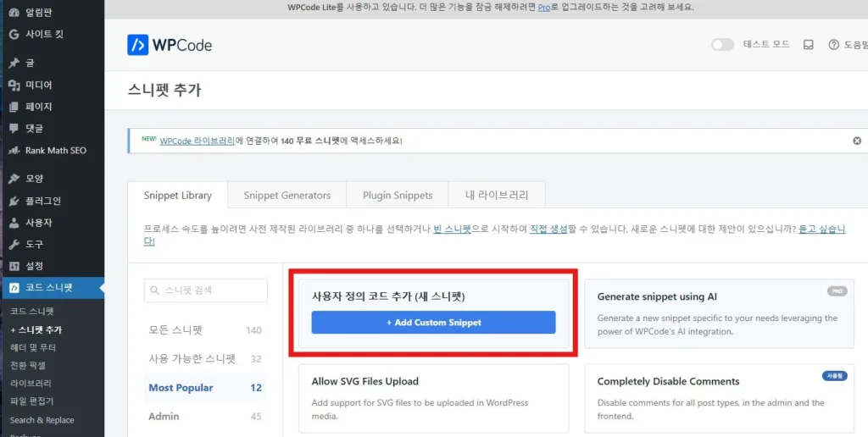Click the 도움말 help question icon

pos(834,45)
